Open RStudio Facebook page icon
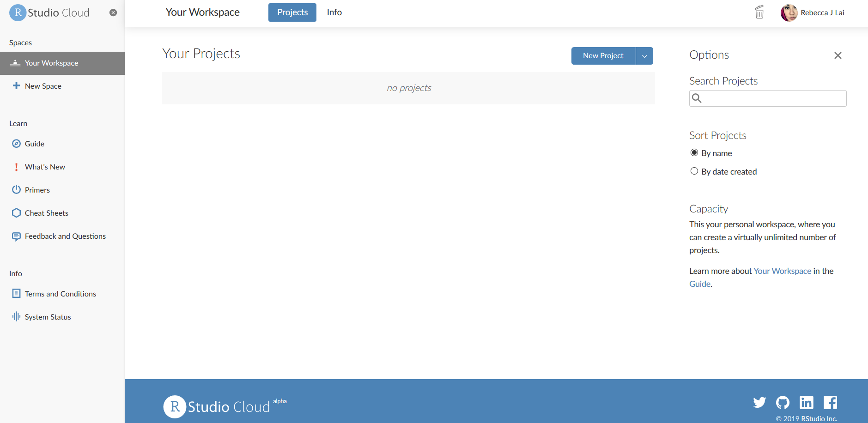The image size is (868, 423). click(x=830, y=403)
